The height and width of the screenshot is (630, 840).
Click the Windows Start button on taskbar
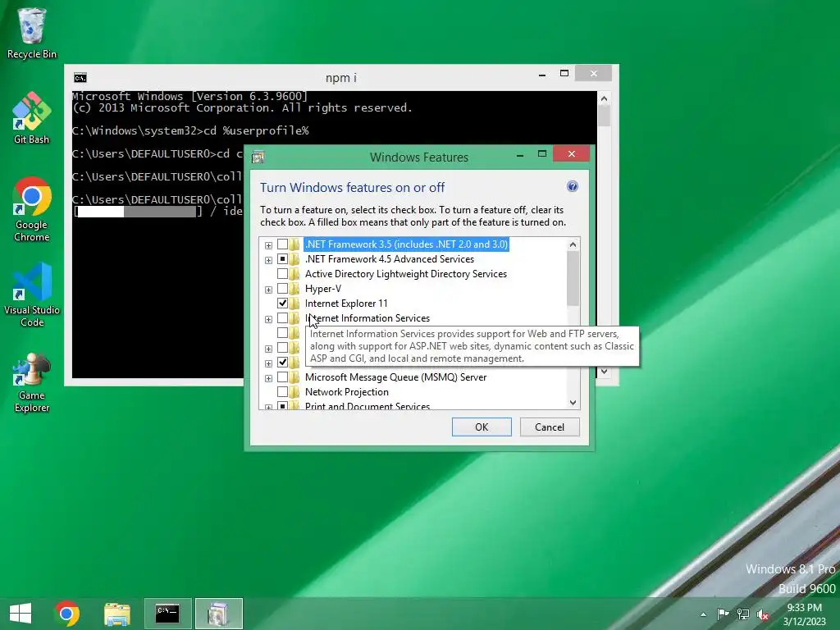21,614
